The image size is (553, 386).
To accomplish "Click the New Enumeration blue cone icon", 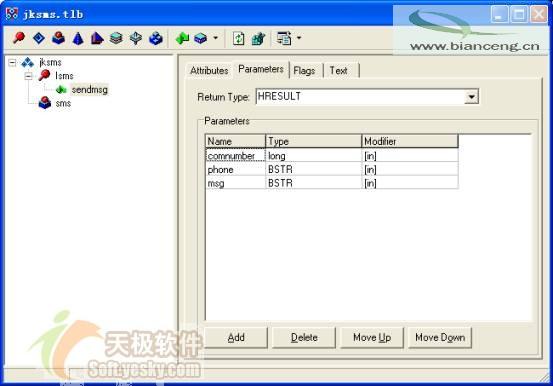I will click(78, 38).
